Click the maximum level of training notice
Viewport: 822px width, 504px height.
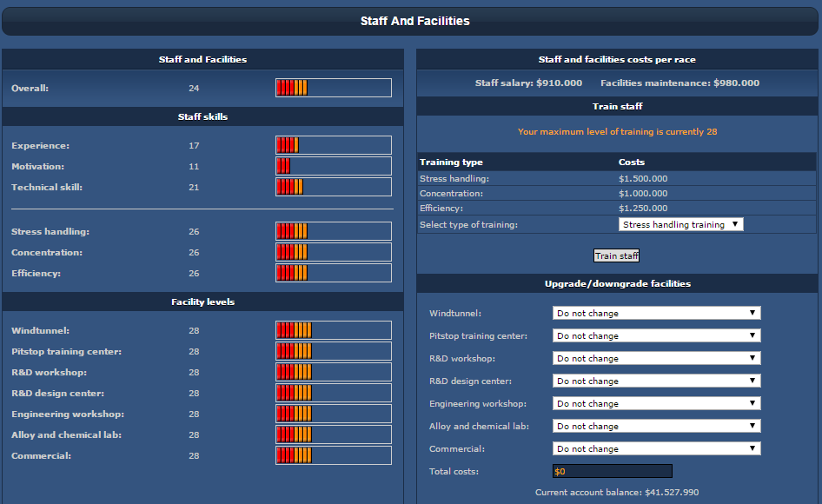point(617,131)
